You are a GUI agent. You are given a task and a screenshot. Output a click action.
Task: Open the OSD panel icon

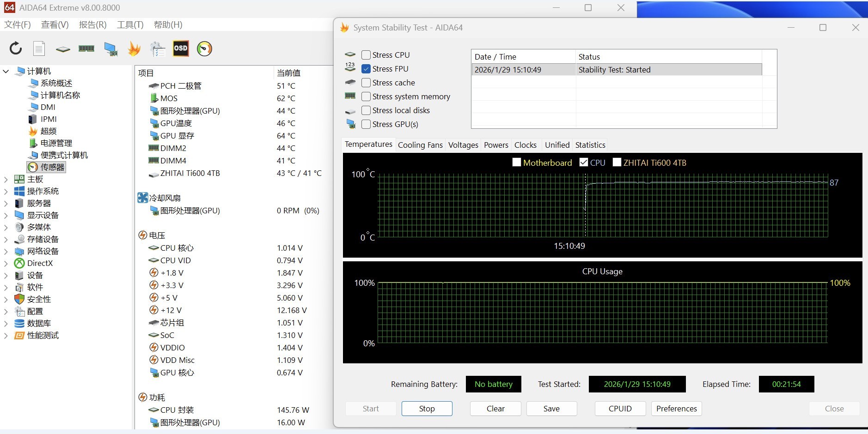pyautogui.click(x=181, y=48)
